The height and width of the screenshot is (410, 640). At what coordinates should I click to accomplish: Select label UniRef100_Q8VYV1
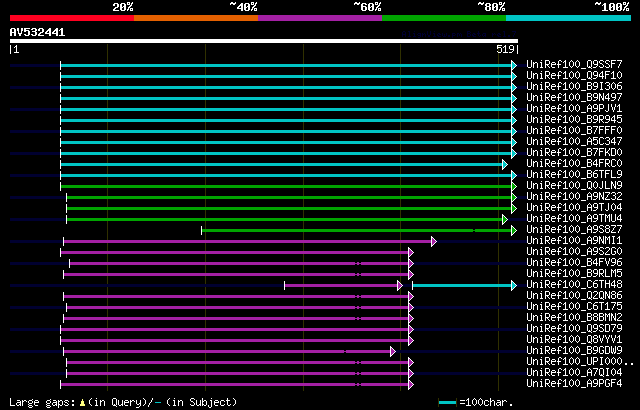[574, 340]
